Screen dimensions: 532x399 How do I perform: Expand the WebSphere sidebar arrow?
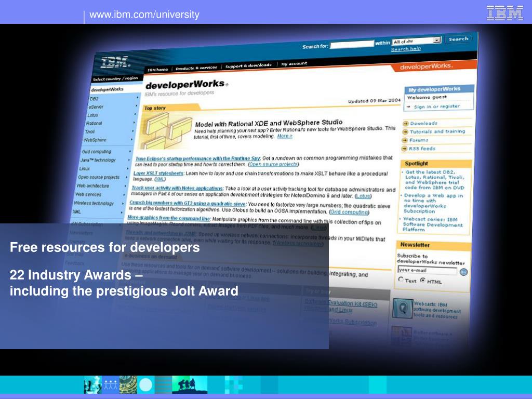(131, 139)
